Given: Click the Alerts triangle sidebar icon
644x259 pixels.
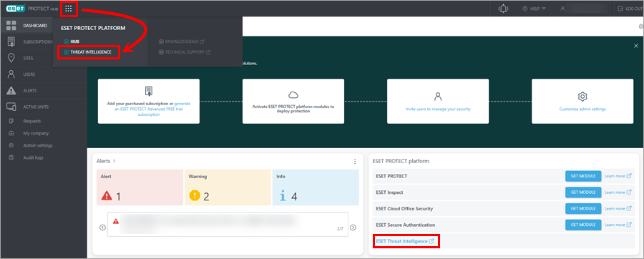Looking at the screenshot, I should [x=11, y=91].
